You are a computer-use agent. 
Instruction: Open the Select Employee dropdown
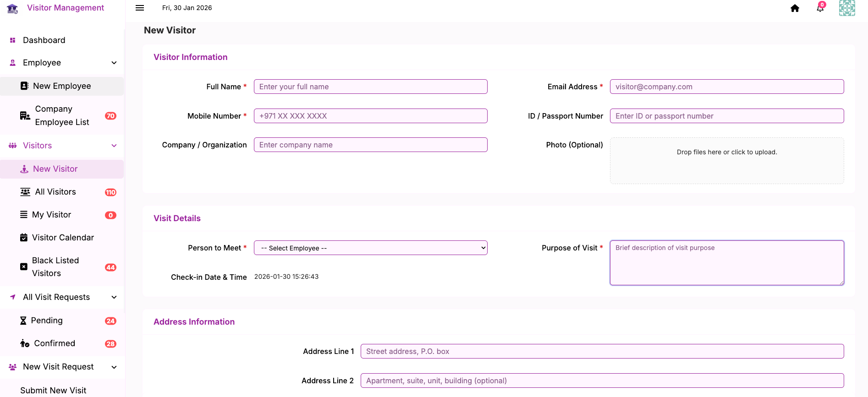(x=370, y=248)
